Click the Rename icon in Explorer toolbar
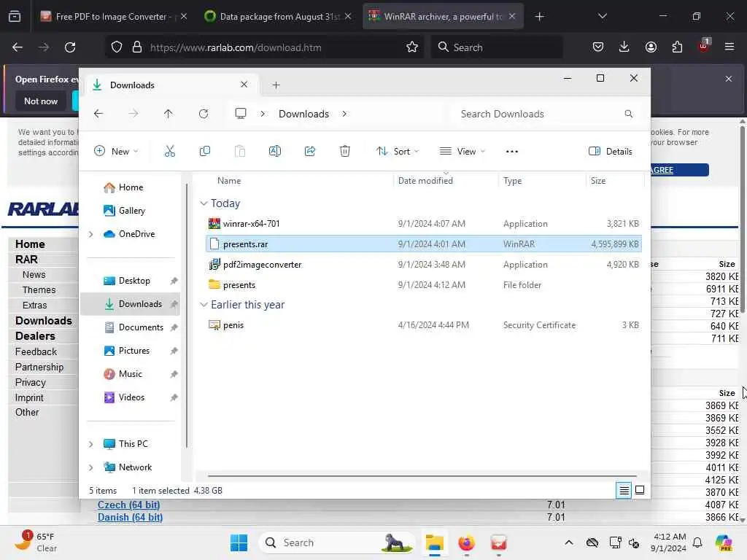Screen dimensions: 747x560 pos(275,152)
